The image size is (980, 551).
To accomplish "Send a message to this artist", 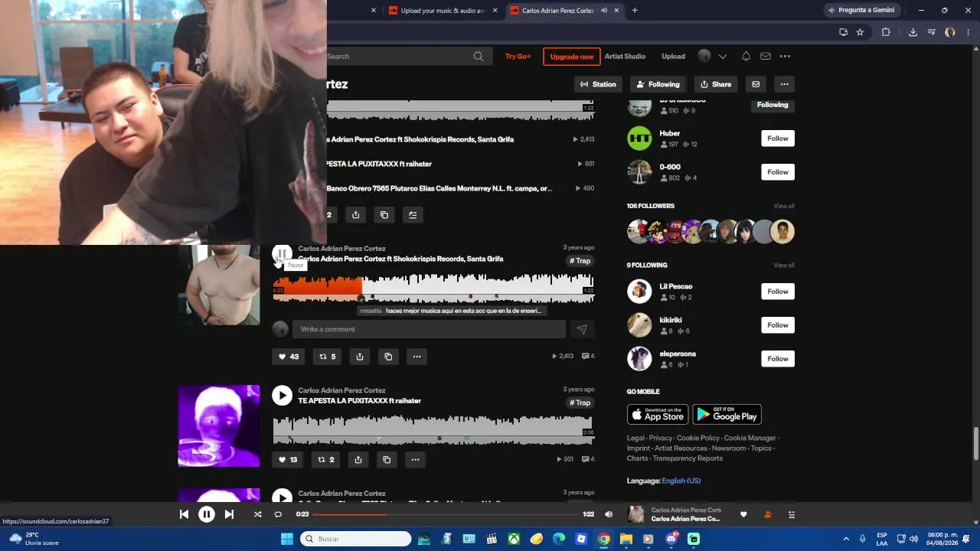I will [x=756, y=84].
